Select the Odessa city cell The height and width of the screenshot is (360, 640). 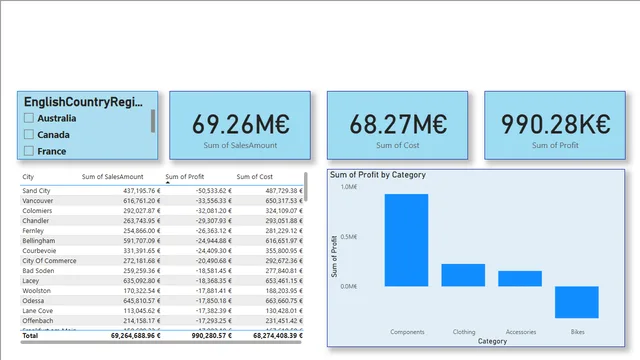(33, 300)
